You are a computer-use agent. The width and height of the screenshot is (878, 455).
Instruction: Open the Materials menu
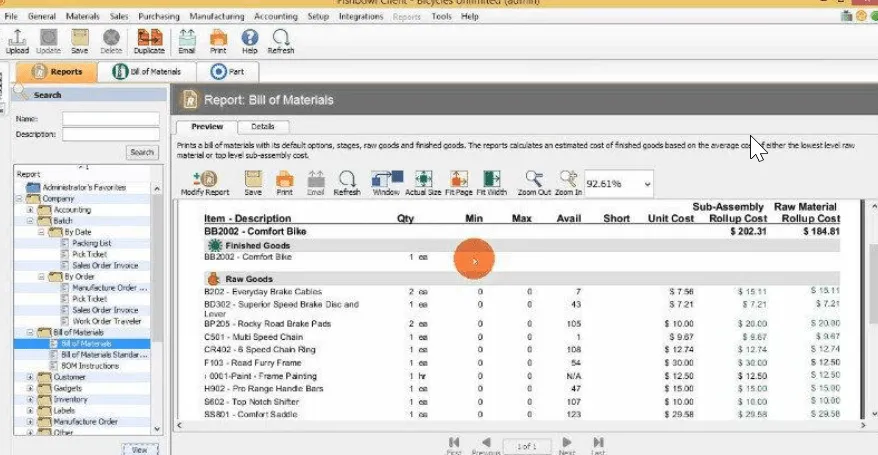click(x=82, y=16)
